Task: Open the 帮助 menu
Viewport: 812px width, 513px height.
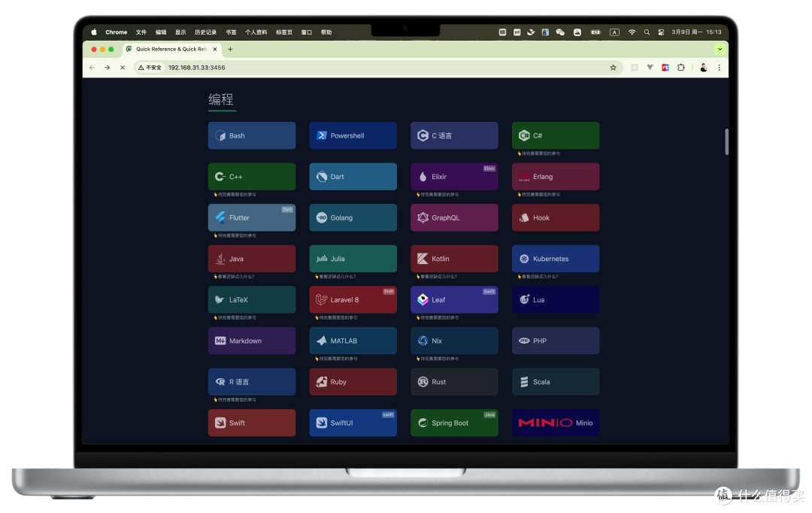Action: (326, 32)
